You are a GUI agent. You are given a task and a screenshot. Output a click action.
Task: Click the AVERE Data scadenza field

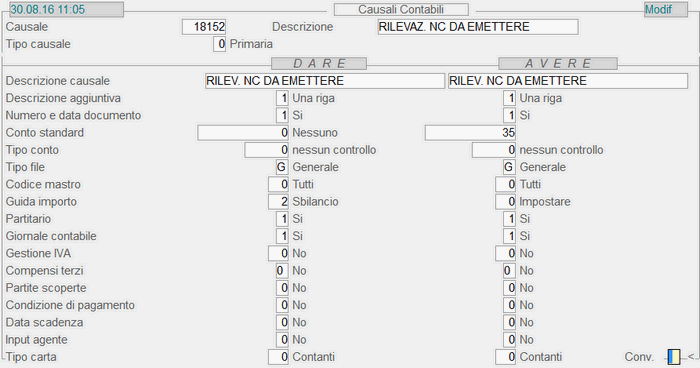(x=509, y=322)
